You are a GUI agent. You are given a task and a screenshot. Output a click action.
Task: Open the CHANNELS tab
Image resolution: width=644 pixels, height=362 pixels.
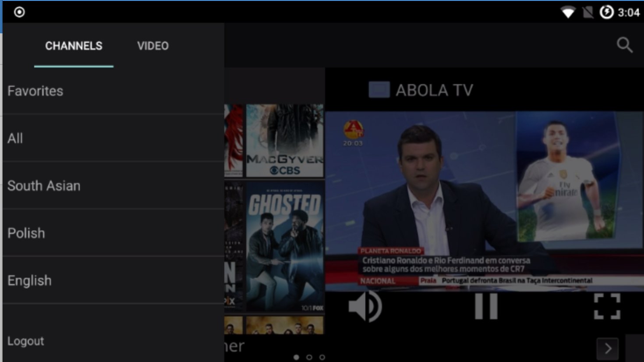(x=74, y=46)
